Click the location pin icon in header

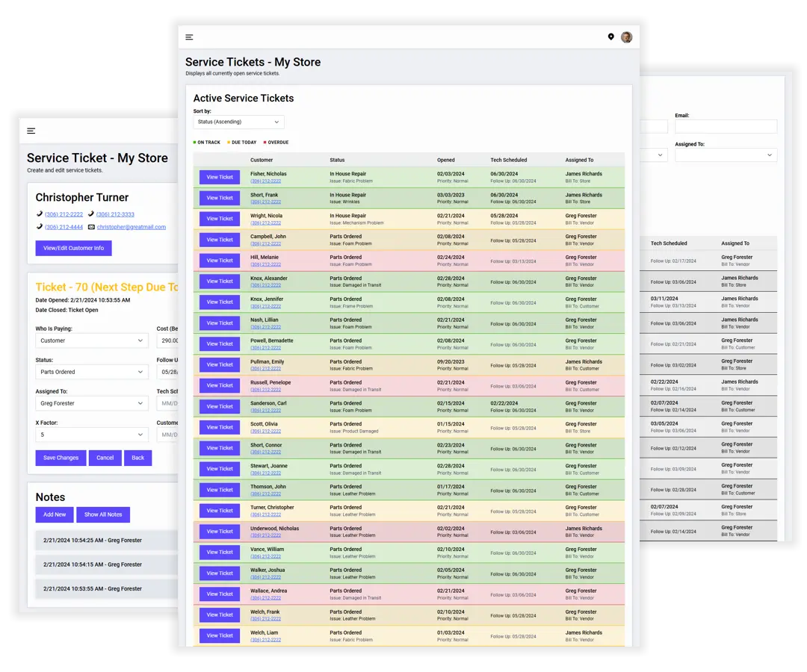(610, 37)
